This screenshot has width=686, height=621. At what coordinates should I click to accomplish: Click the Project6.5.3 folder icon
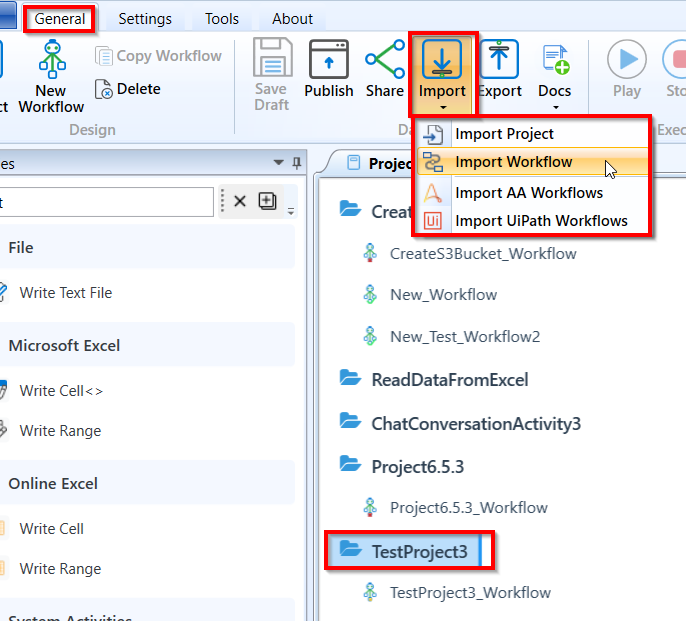350,463
